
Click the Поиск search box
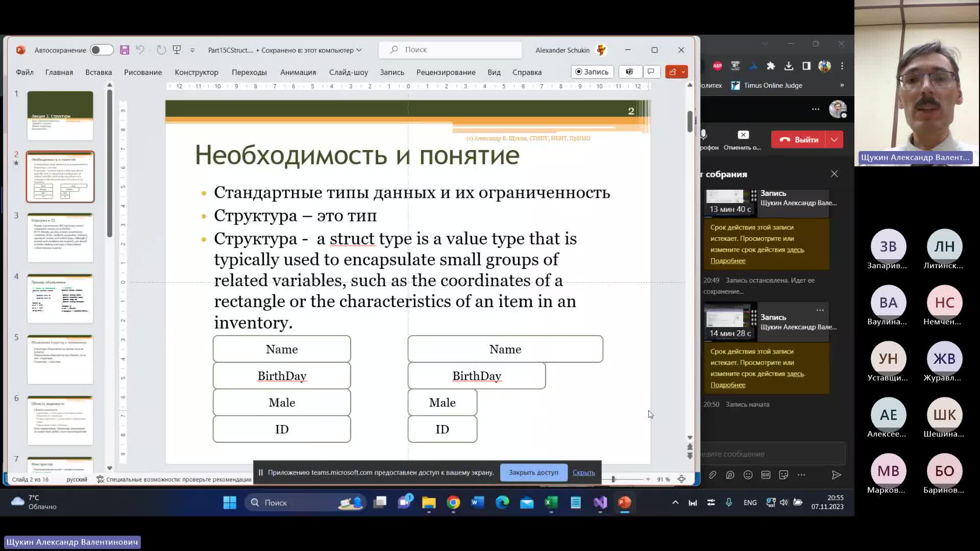pyautogui.click(x=450, y=49)
